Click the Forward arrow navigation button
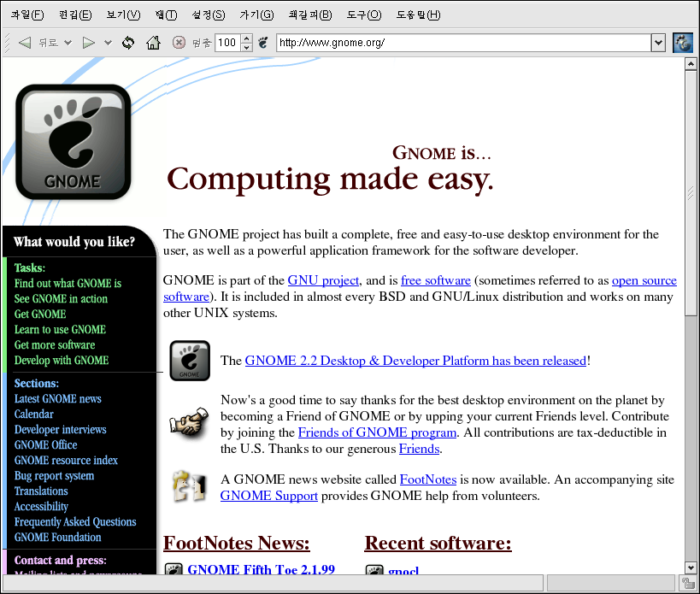 (x=88, y=43)
